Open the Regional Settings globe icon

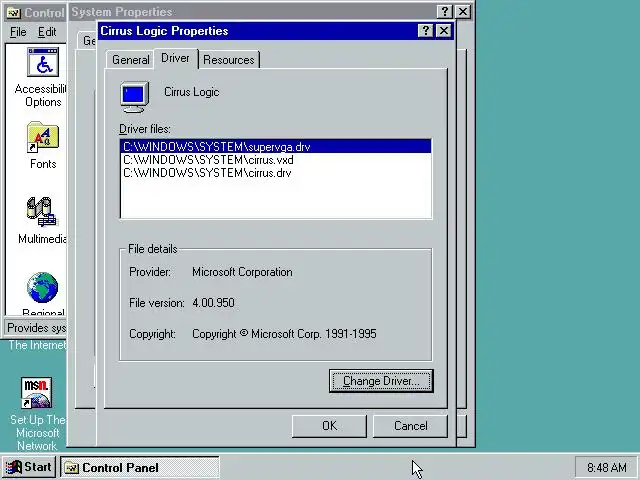42,287
